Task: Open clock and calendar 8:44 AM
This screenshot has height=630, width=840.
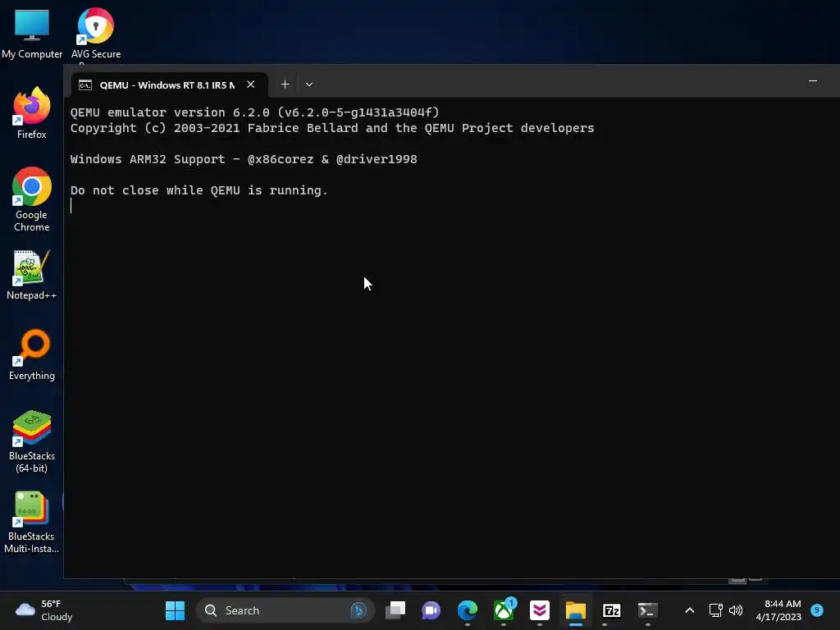Action: (778, 610)
